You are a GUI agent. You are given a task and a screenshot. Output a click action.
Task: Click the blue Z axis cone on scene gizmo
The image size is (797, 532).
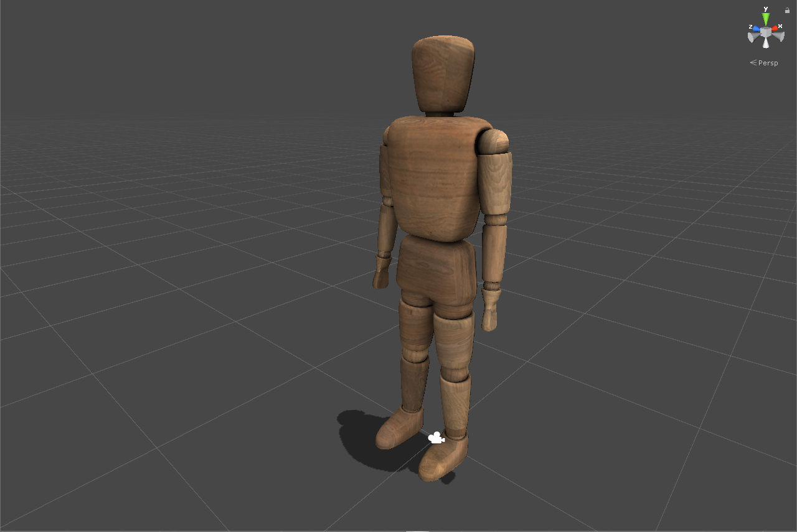tap(756, 28)
